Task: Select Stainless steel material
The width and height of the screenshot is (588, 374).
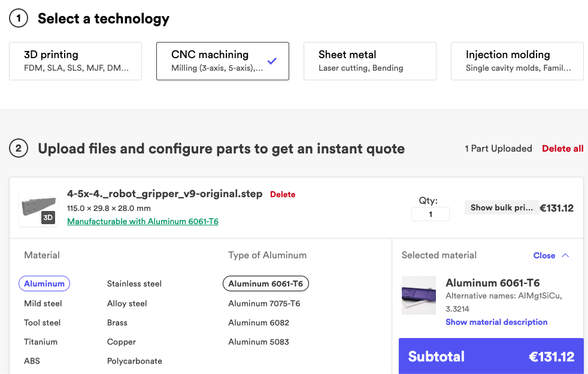Action: (x=134, y=284)
